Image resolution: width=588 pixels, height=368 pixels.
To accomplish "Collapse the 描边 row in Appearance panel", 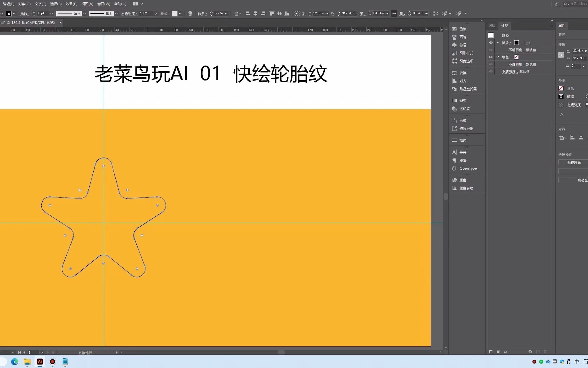I will tap(498, 43).
